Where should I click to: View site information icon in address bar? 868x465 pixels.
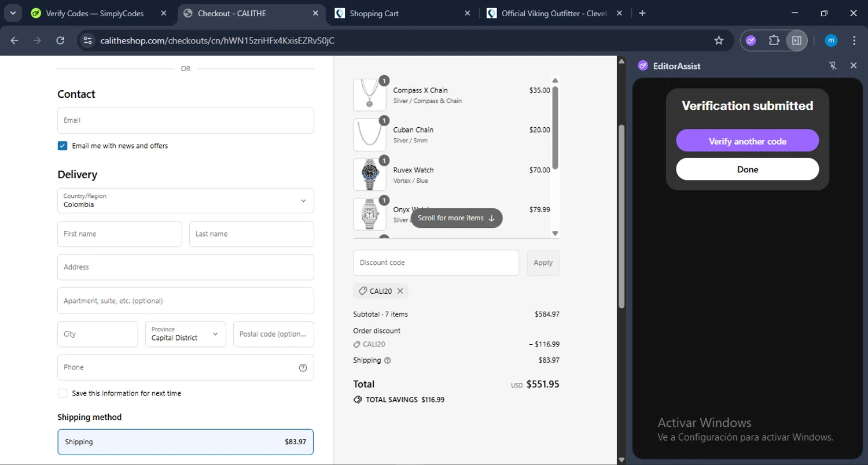click(88, 40)
